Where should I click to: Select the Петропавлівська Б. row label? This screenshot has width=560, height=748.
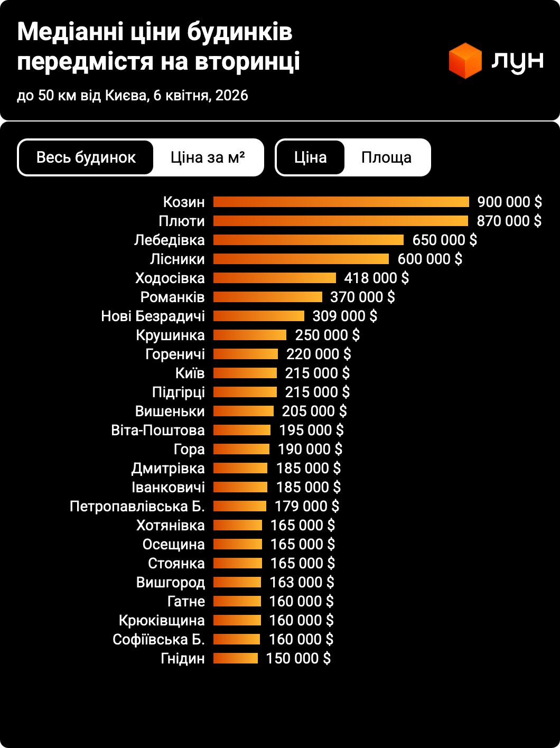click(x=137, y=506)
